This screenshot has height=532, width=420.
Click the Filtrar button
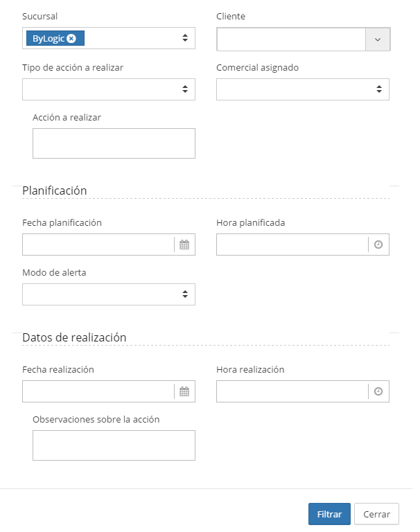329,514
